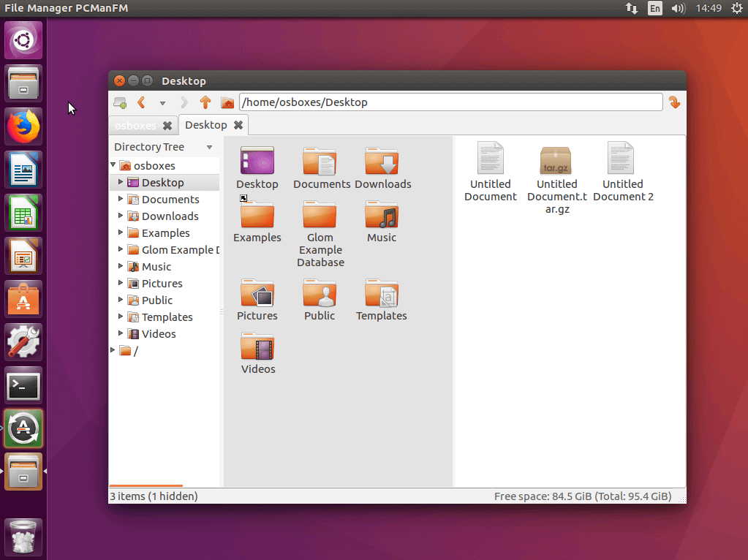Switch to the osboxes tab
748x560 pixels.
135,126
